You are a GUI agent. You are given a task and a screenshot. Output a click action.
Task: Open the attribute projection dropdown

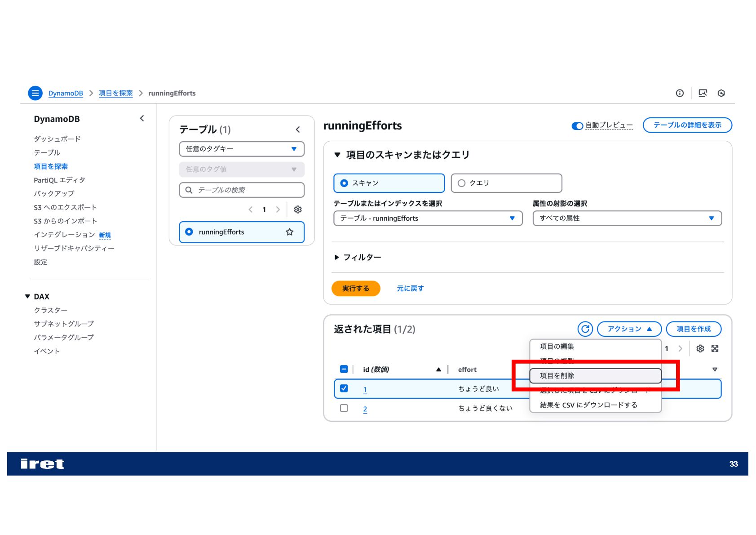point(627,218)
